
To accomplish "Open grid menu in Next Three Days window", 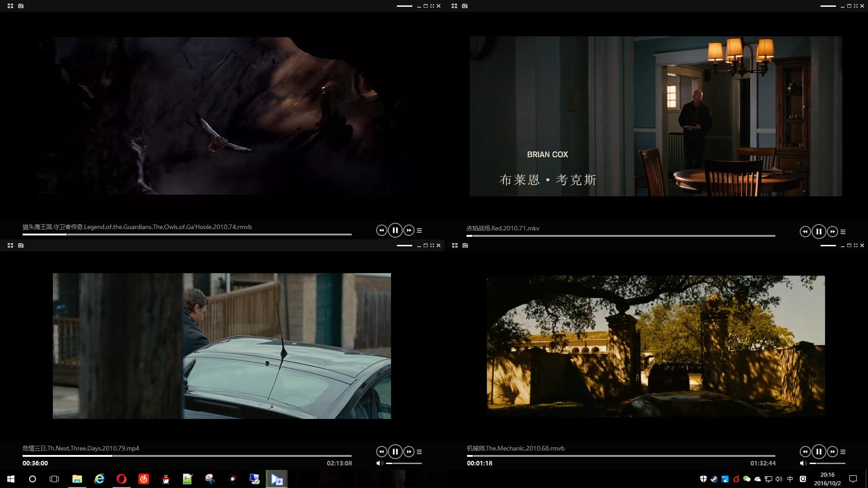I will click(10, 245).
